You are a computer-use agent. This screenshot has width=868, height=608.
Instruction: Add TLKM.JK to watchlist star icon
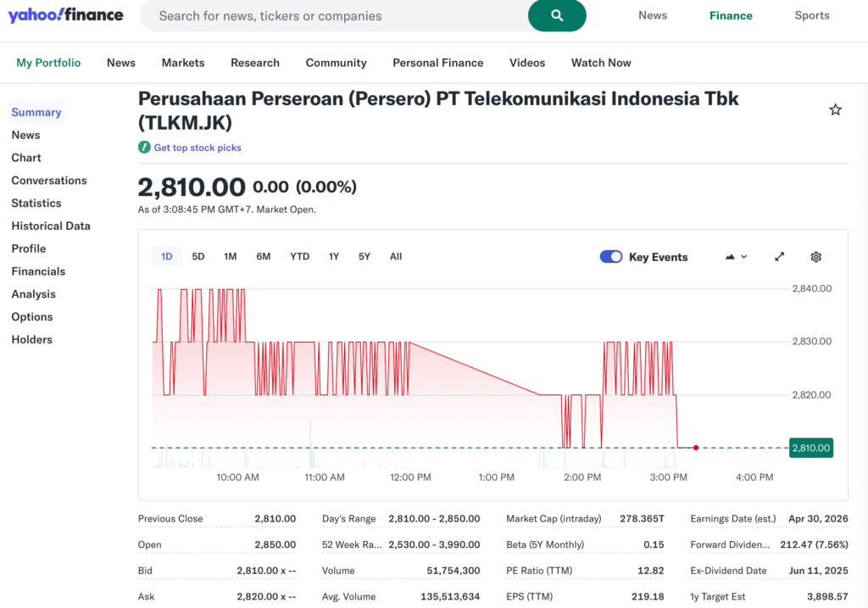[835, 109]
